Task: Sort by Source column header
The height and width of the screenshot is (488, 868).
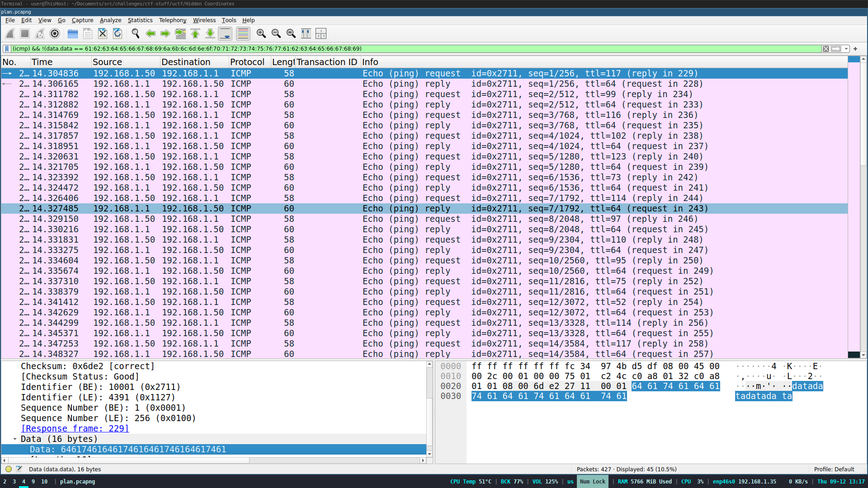Action: tap(125, 62)
